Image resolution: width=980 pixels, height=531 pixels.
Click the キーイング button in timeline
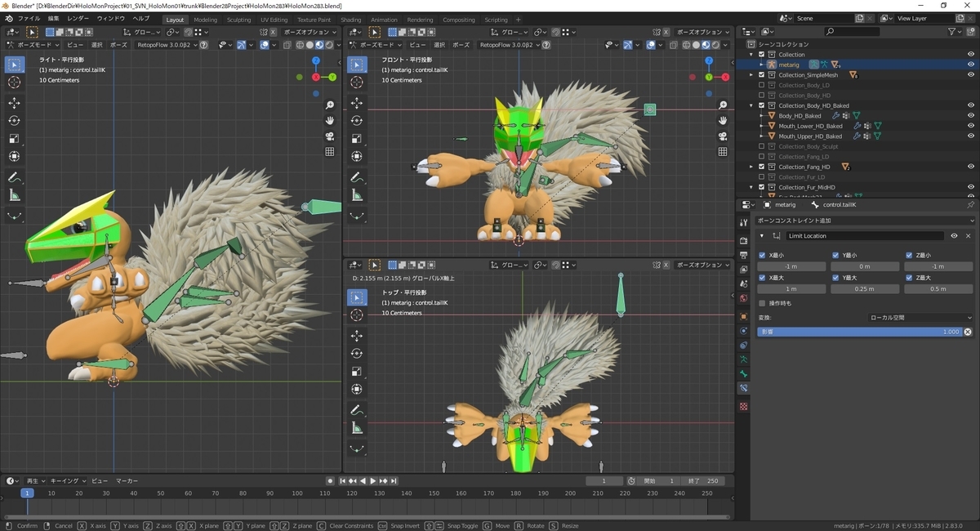(67, 481)
